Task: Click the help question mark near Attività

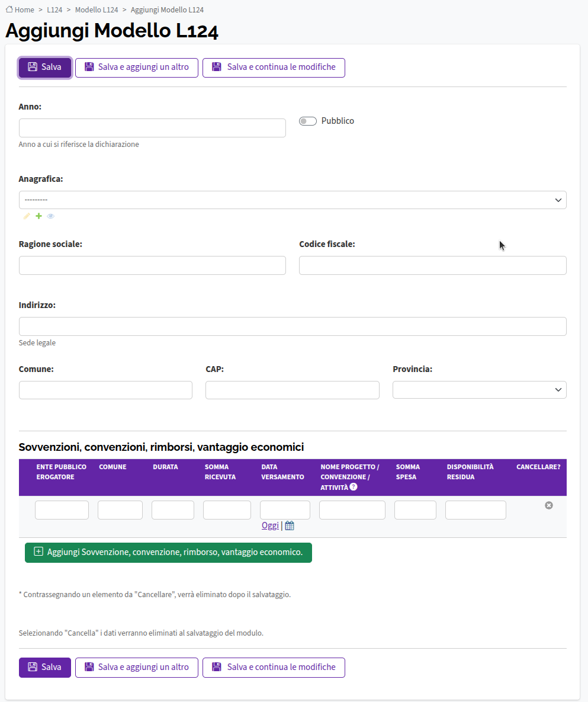Action: coord(354,487)
